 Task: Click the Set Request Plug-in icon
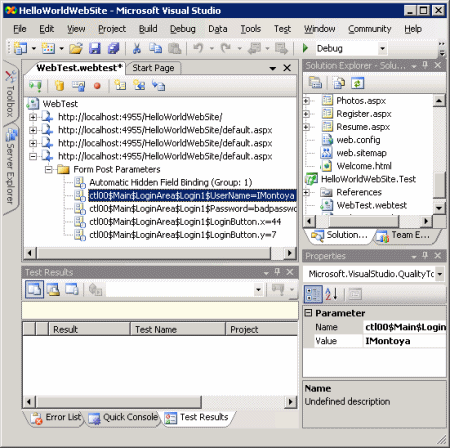pos(120,86)
